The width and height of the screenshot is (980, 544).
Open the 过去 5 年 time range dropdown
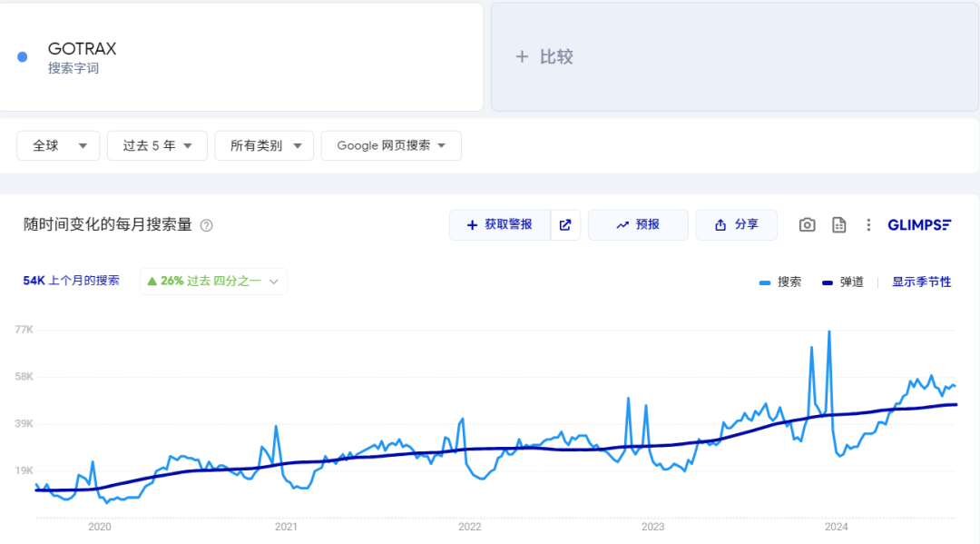(x=157, y=145)
